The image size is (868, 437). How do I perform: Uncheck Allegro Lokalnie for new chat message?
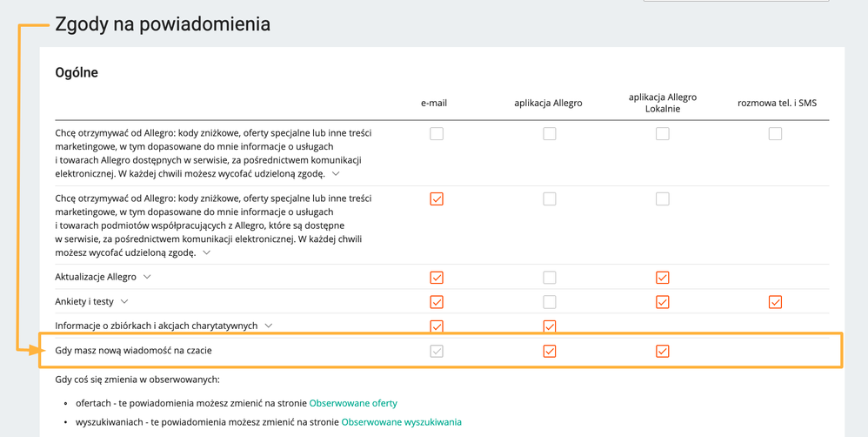662,351
